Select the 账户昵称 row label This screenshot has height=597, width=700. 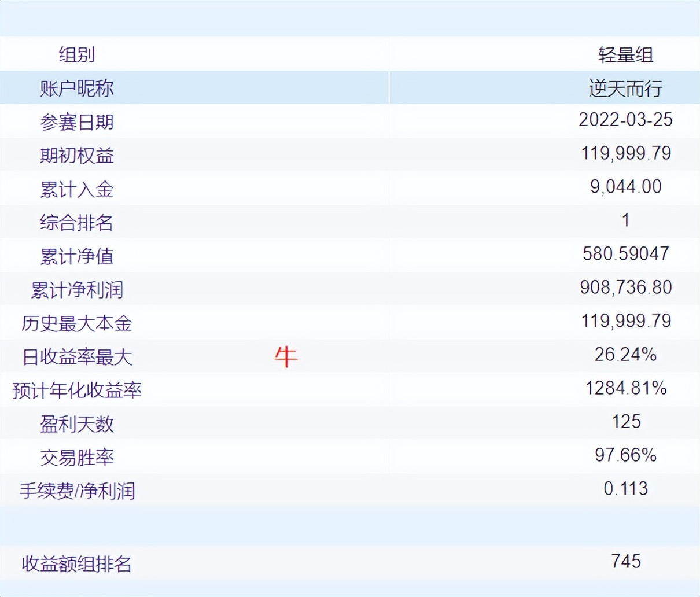[77, 89]
